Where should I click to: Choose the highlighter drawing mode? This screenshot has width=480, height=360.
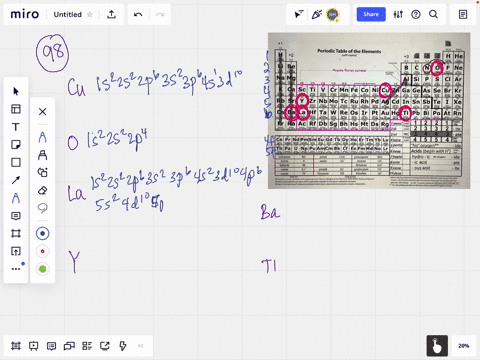tap(42, 155)
